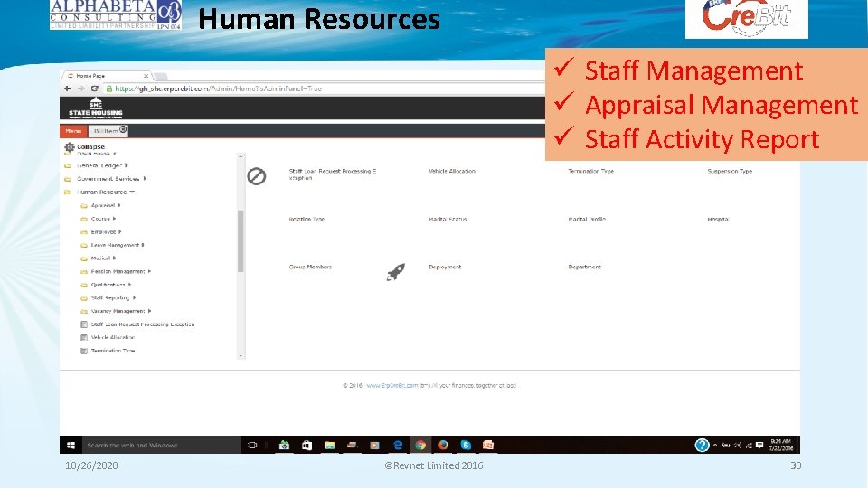Click the green padlock in address bar
The image size is (868, 488).
coord(109,89)
